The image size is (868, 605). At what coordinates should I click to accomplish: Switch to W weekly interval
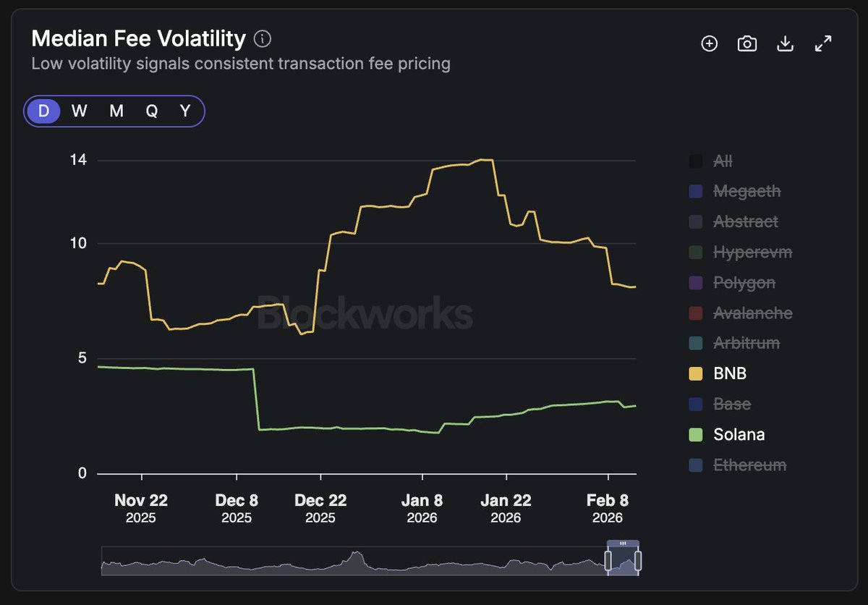(x=80, y=111)
